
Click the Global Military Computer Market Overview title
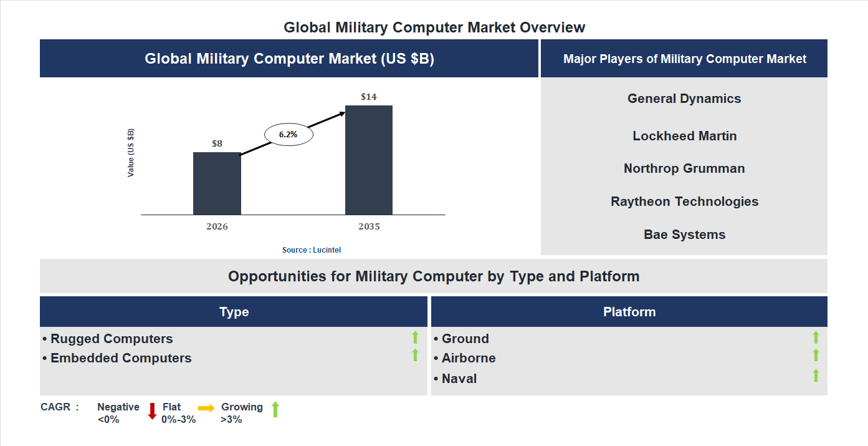[434, 27]
